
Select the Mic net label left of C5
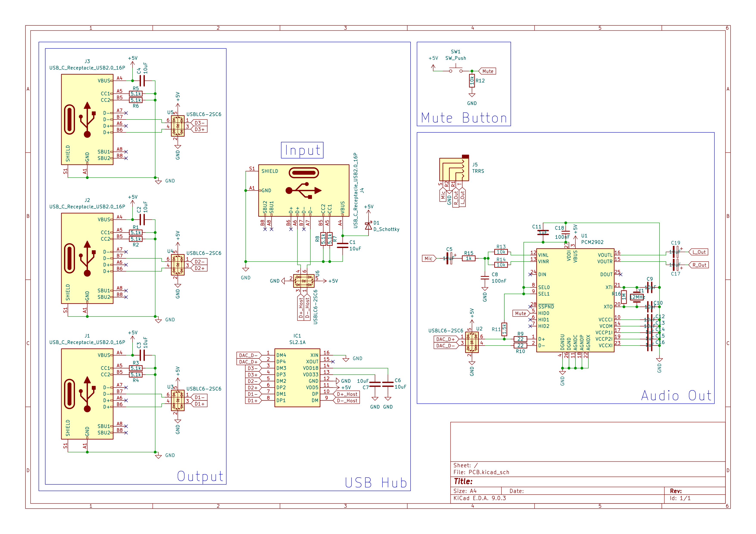point(429,258)
